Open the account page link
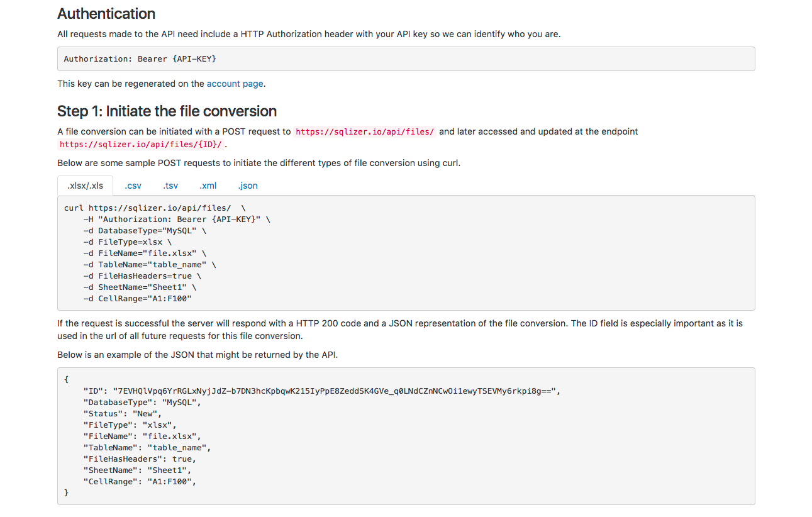Viewport: 812px width, 517px height. pos(235,84)
